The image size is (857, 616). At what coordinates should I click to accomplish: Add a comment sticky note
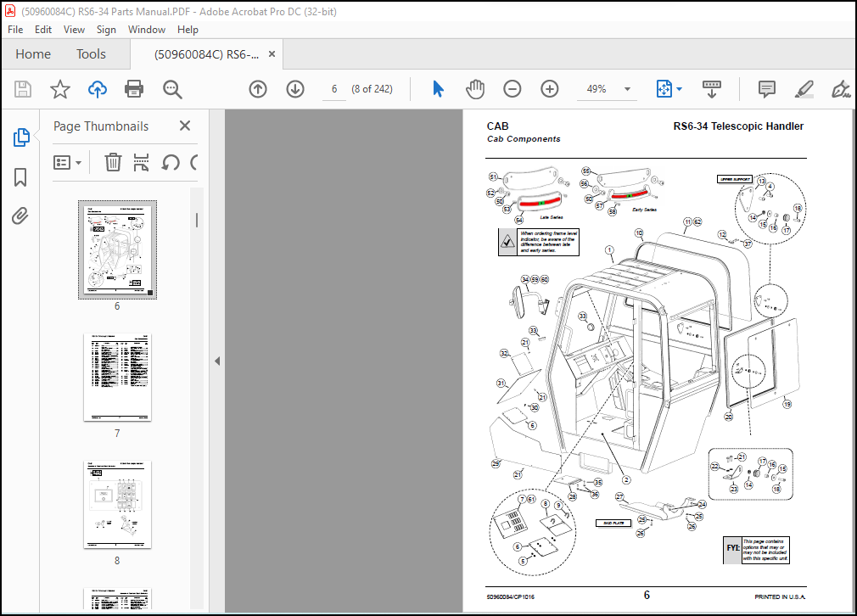767,89
